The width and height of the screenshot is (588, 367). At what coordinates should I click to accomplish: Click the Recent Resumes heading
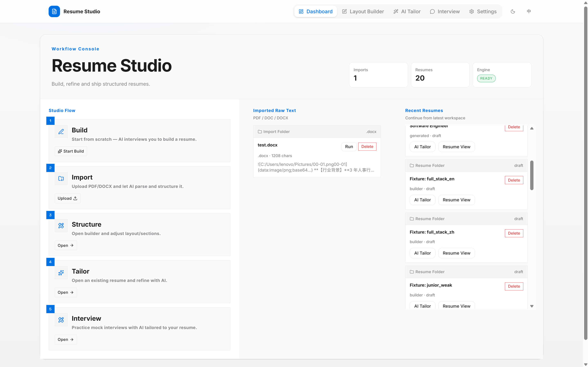[424, 110]
